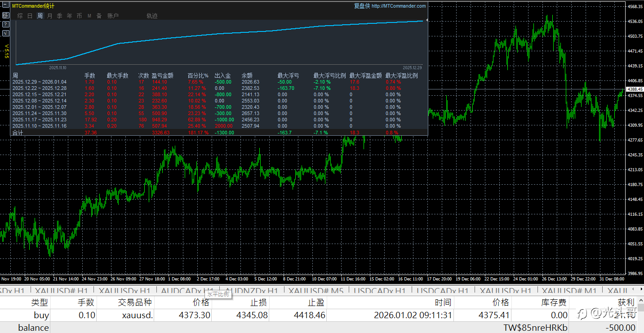
Task: Click the 最大浮亏比例 column header
Action: (329, 75)
